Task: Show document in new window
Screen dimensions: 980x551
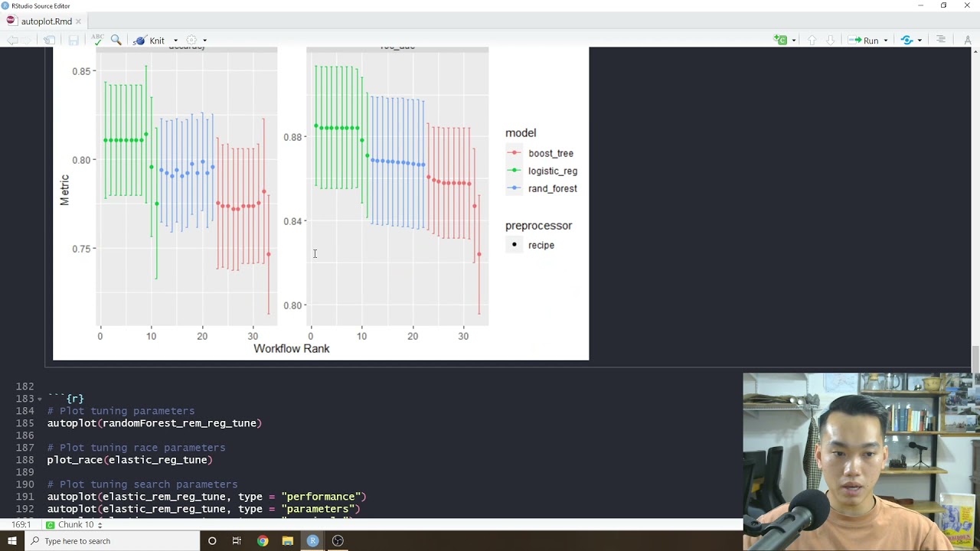Action: coord(50,40)
